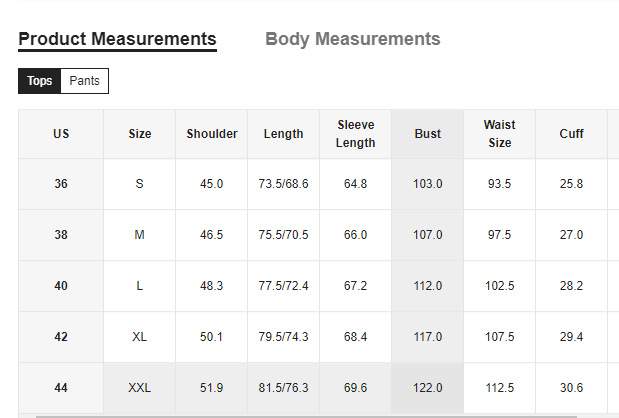Open the Body Measurements tab
The image size is (619, 418).
point(352,39)
